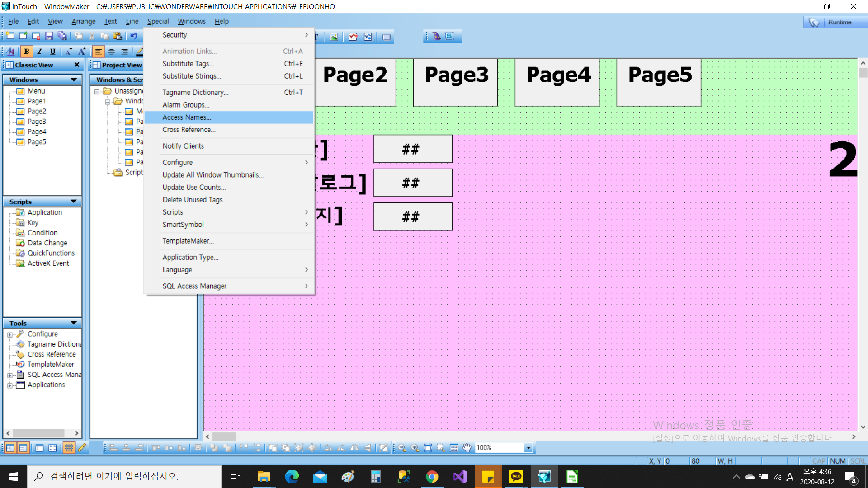868x488 pixels.
Task: Collapse the Tools pane in Classic View
Action: (74, 323)
